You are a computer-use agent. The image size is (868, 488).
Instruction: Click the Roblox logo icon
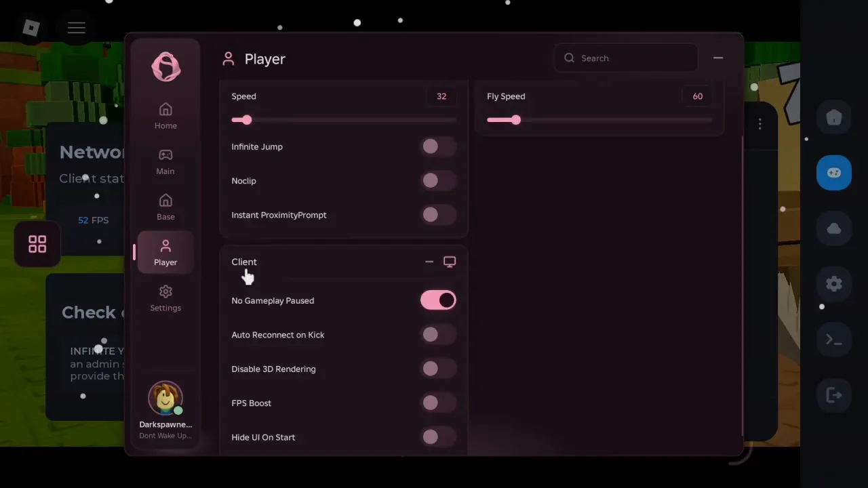coord(31,28)
